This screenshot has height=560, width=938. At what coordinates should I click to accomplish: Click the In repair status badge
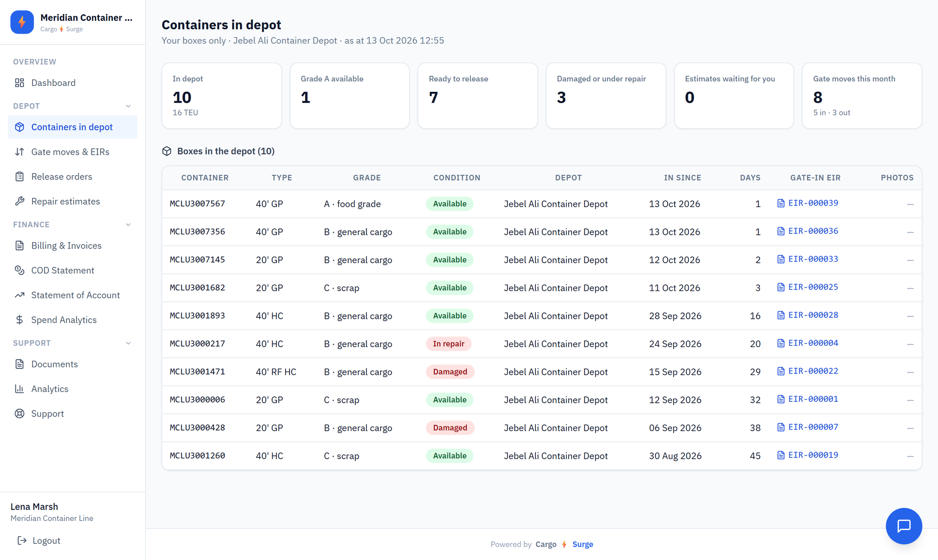coord(448,344)
